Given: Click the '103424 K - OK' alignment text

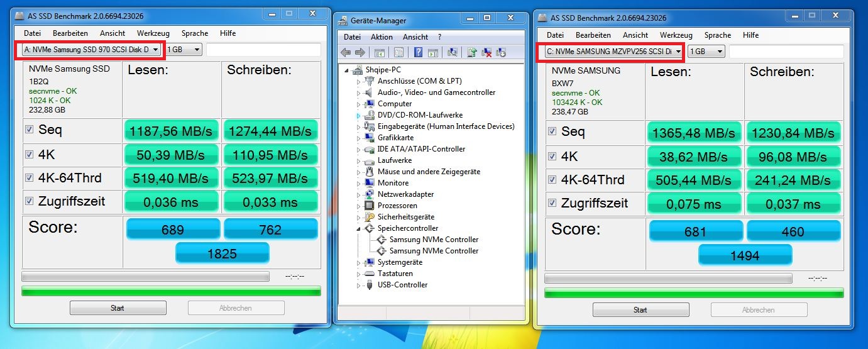Looking at the screenshot, I should [x=577, y=102].
